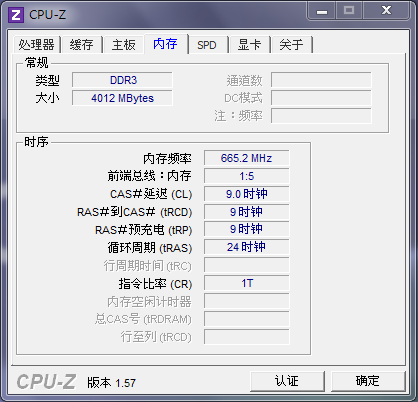The image size is (418, 402).
Task: Click the empty 通道数 field
Action: coord(321,80)
